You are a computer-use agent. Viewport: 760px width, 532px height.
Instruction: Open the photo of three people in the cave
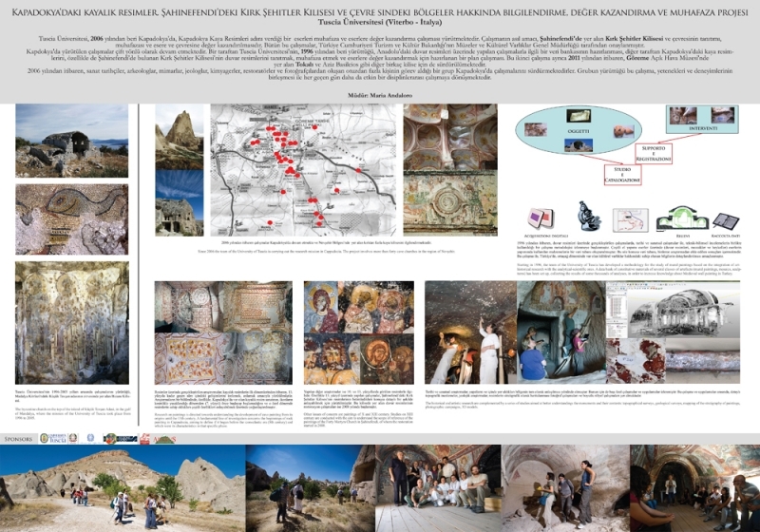566,488
